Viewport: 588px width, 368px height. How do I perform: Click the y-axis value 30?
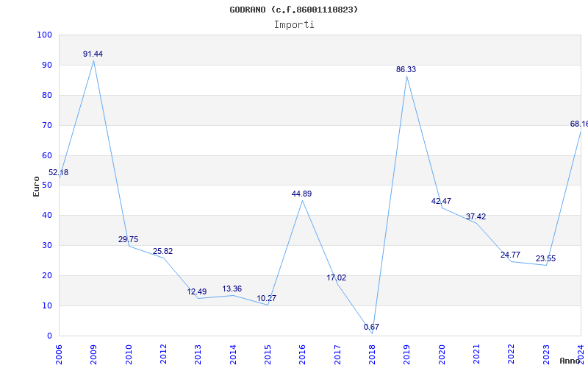pyautogui.click(x=46, y=246)
